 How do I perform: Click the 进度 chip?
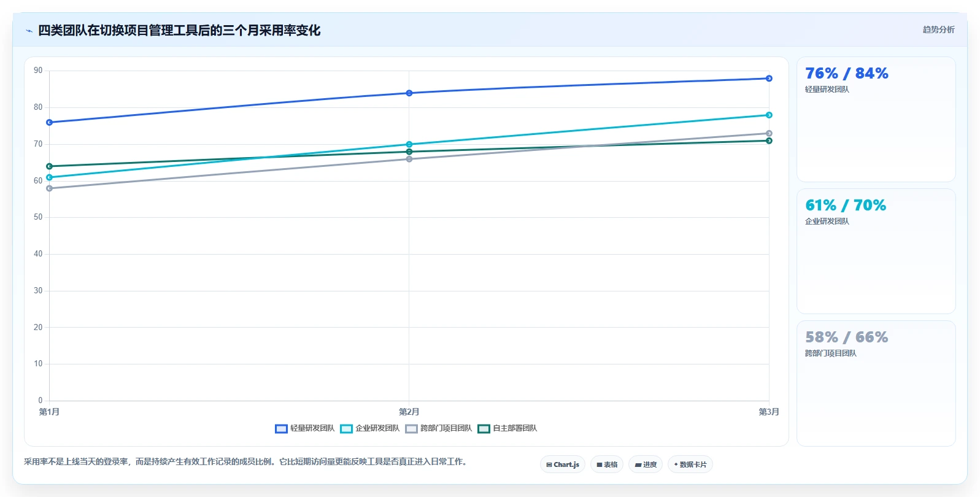pyautogui.click(x=646, y=464)
